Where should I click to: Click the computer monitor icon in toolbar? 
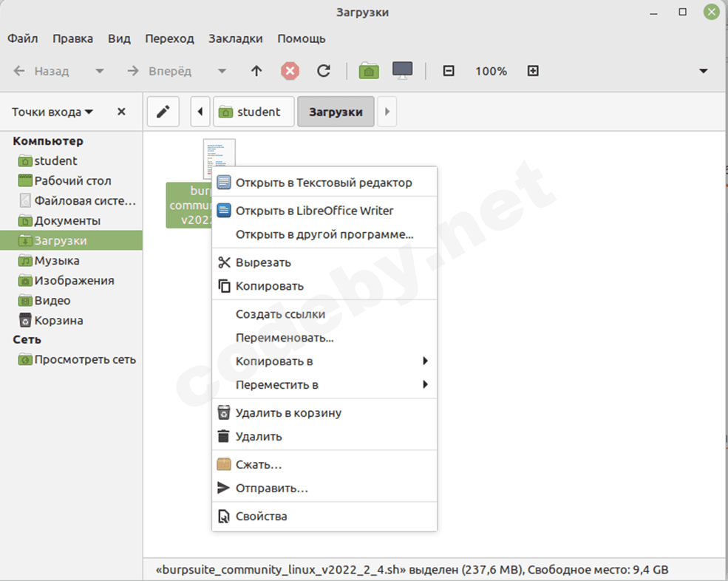[x=402, y=71]
